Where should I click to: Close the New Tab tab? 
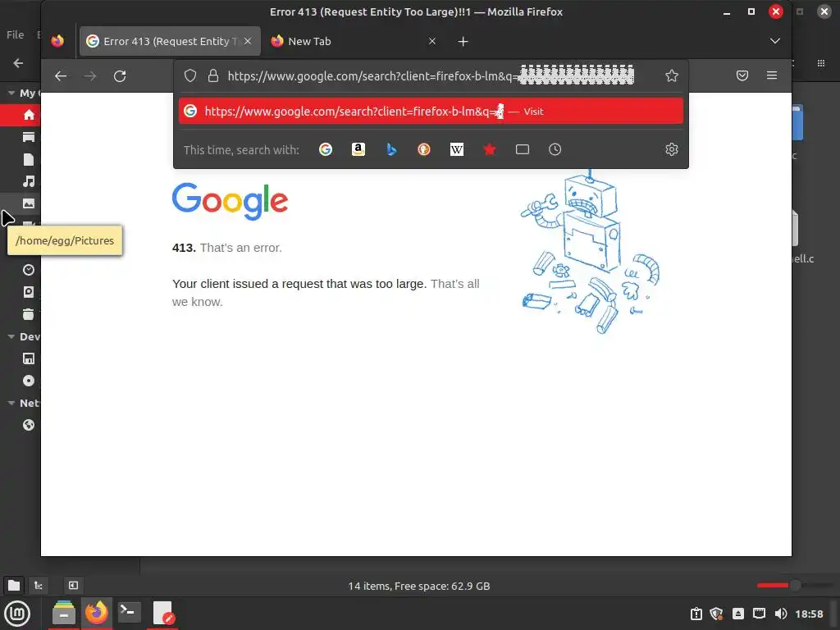pyautogui.click(x=432, y=41)
